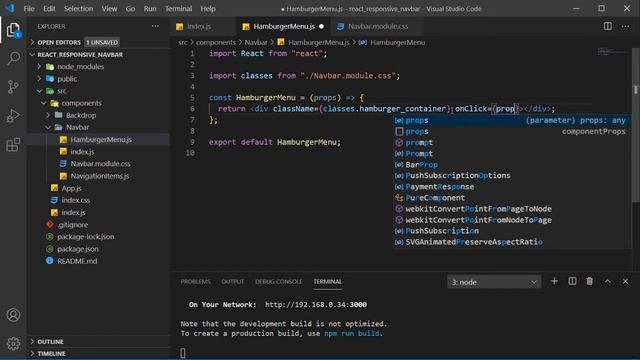The width and height of the screenshot is (640, 360).
Task: Open the Manage gear icon
Action: click(x=13, y=344)
